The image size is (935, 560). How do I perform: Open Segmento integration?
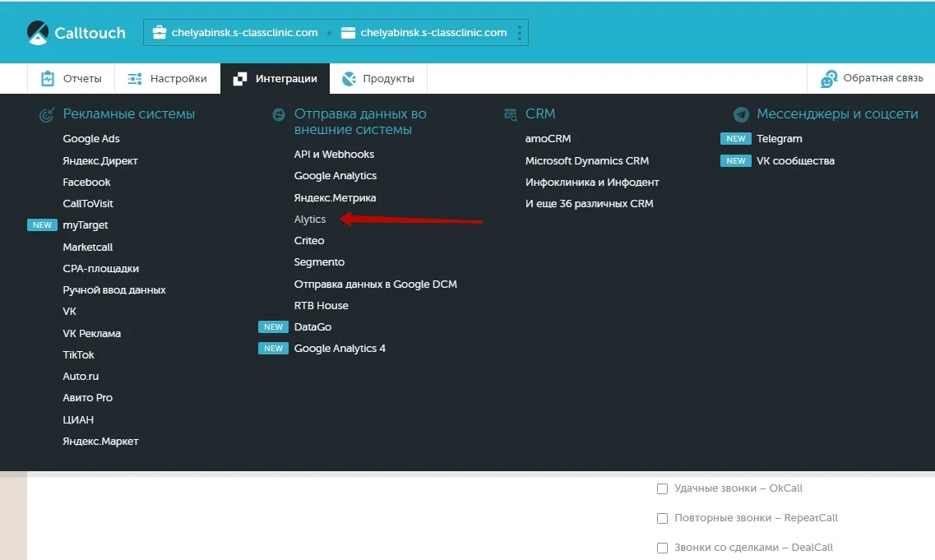[319, 262]
